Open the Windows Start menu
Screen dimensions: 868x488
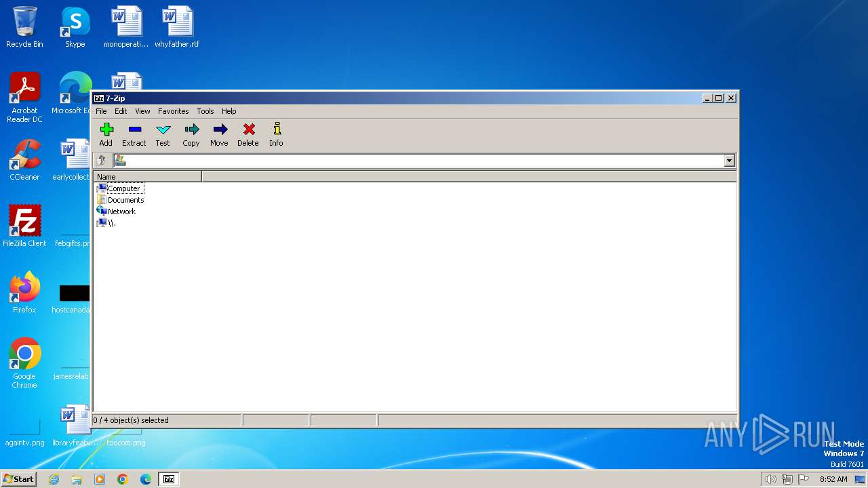[x=19, y=479]
